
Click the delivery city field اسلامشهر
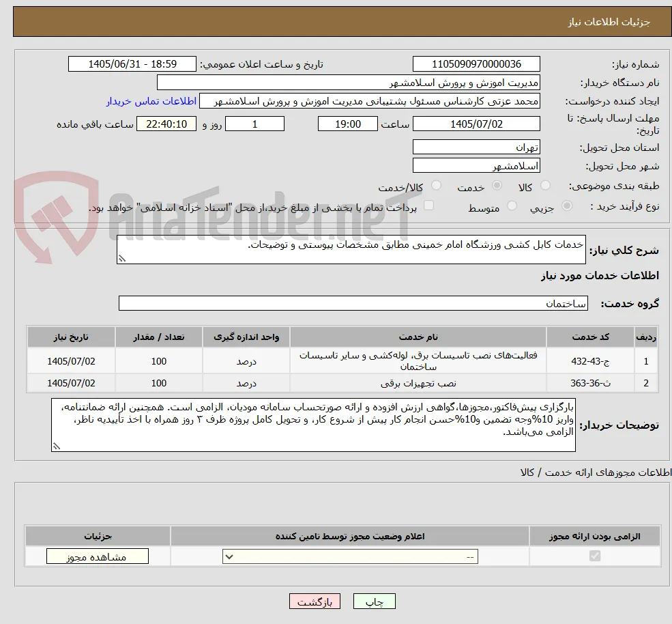click(476, 165)
